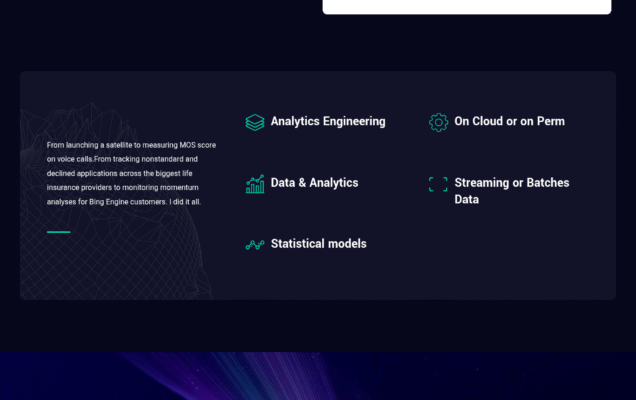Open the Analytics Engineering heading
636x400 pixels.
[327, 121]
